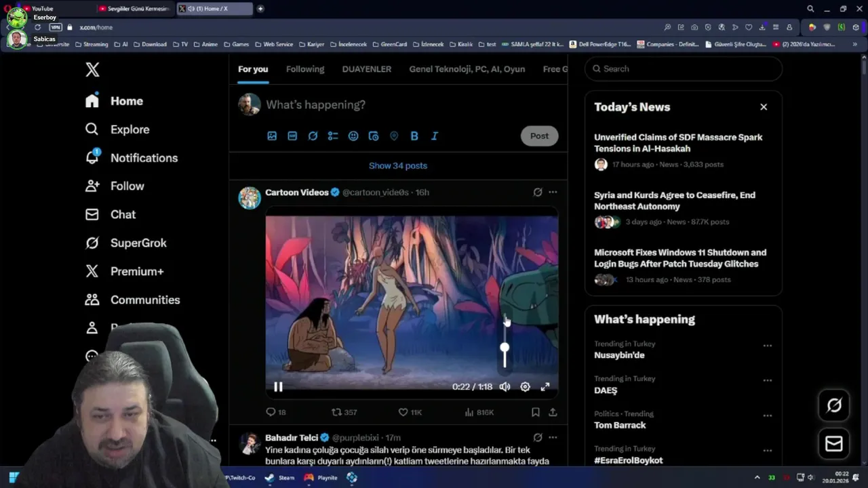Toggle italic text formatting
This screenshot has height=488, width=868.
(x=435, y=136)
